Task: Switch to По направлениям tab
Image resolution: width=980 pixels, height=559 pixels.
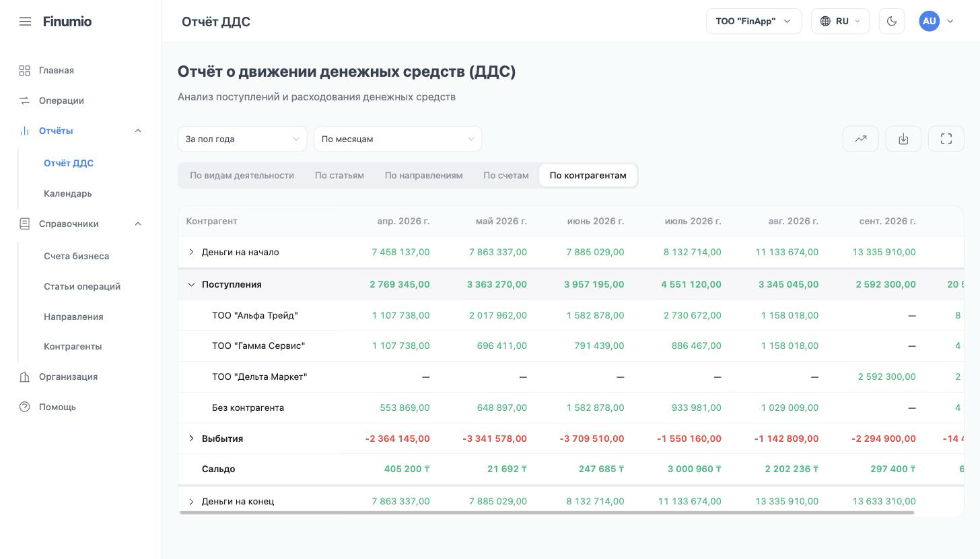Action: coord(423,175)
